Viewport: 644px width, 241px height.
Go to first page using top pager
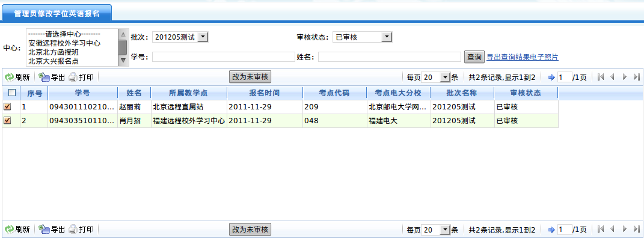tap(600, 77)
